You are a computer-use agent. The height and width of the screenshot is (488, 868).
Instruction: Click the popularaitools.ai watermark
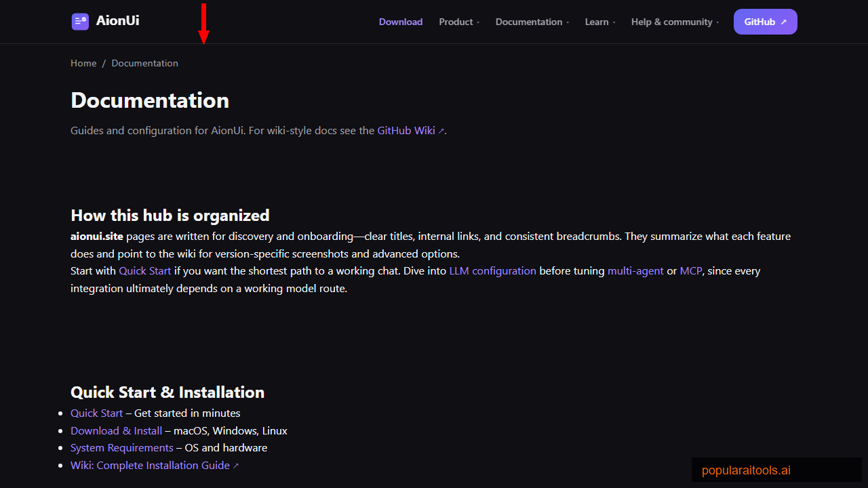[x=746, y=470]
